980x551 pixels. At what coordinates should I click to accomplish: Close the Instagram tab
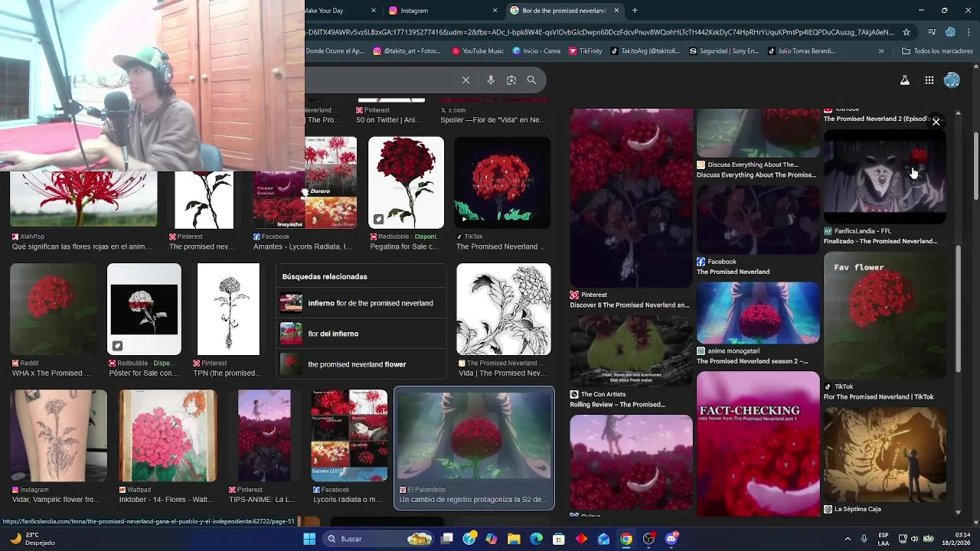[495, 11]
